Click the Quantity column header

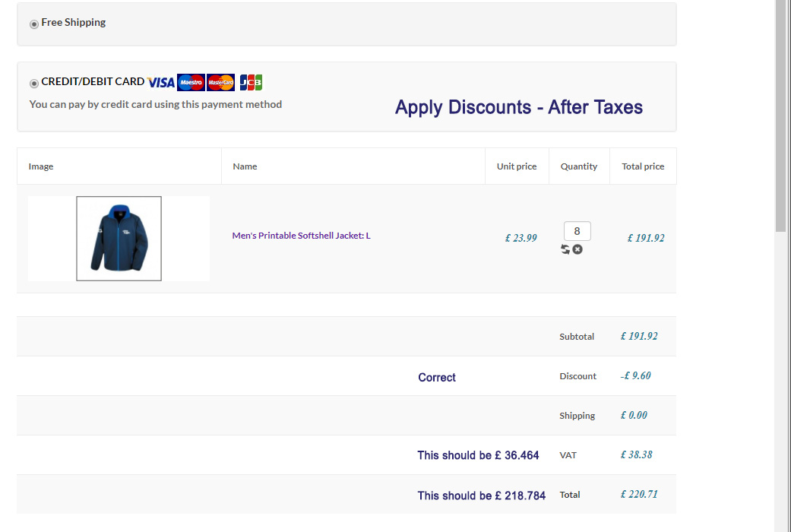click(x=579, y=166)
